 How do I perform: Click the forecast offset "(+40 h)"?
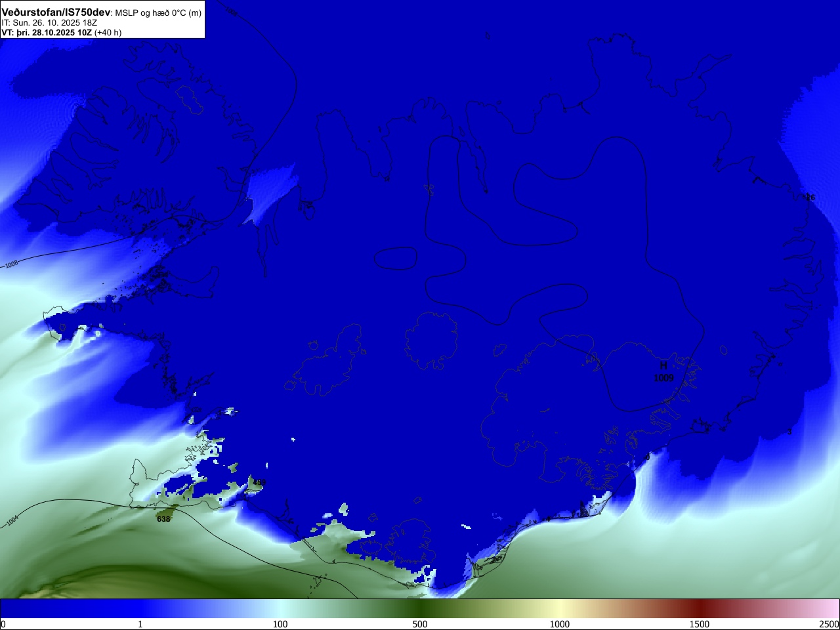108,32
